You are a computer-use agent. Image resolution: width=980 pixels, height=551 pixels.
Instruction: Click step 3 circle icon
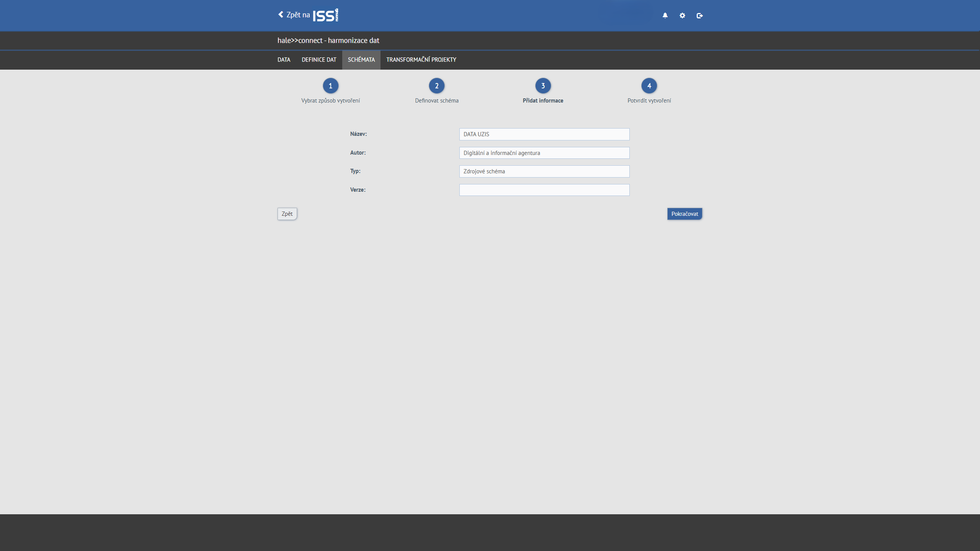point(543,86)
